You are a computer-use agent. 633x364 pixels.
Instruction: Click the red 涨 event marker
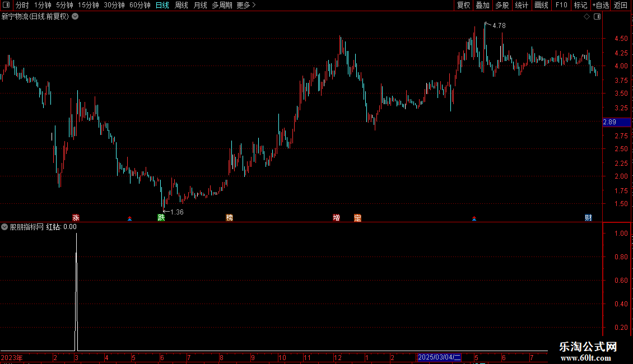[76, 218]
